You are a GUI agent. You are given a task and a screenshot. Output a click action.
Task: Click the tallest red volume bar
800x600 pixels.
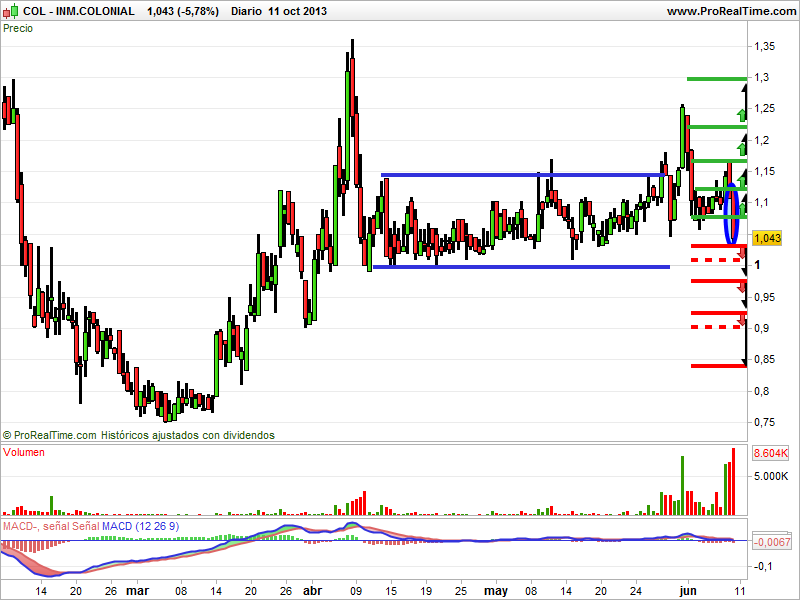click(x=734, y=481)
